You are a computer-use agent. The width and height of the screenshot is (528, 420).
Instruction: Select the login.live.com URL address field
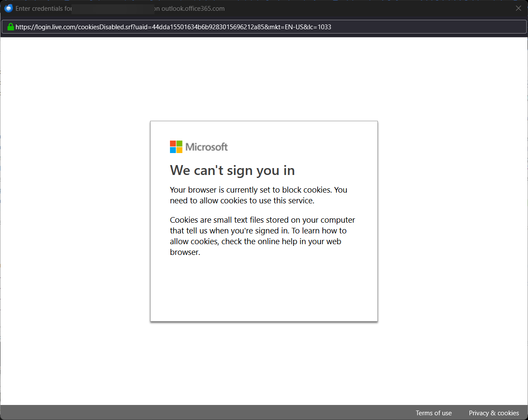click(x=264, y=27)
